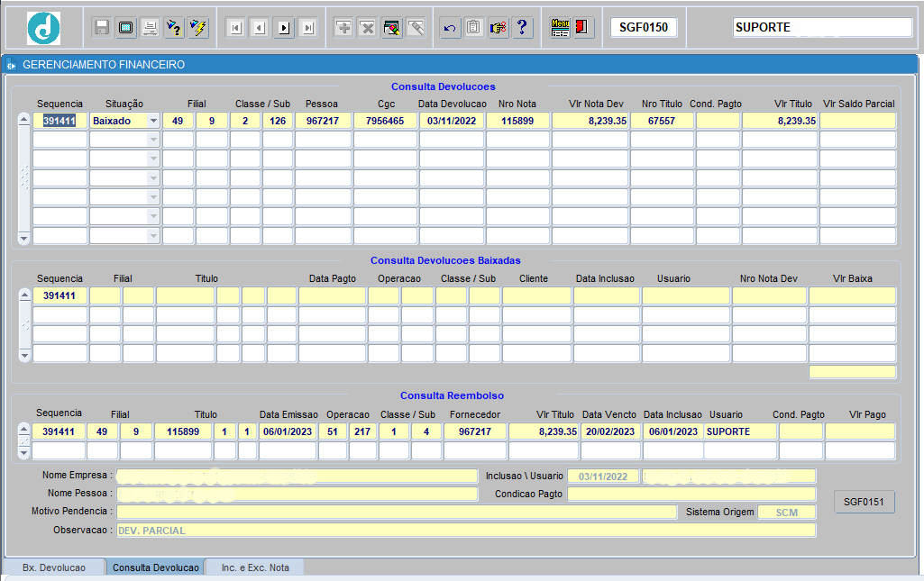Click the flashlight query icon with question mark
The width and height of the screenshot is (924, 581).
click(x=174, y=28)
